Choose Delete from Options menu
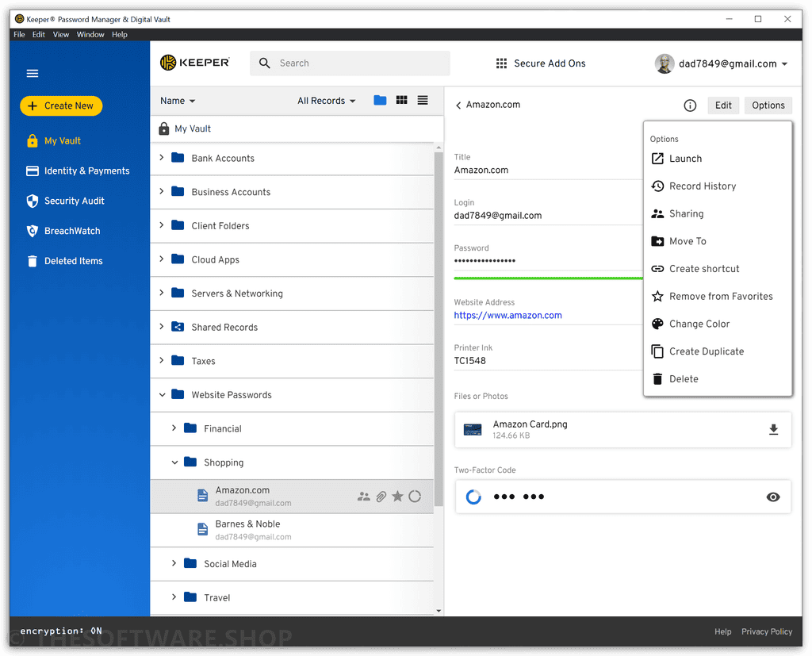The image size is (812, 656). [718, 379]
